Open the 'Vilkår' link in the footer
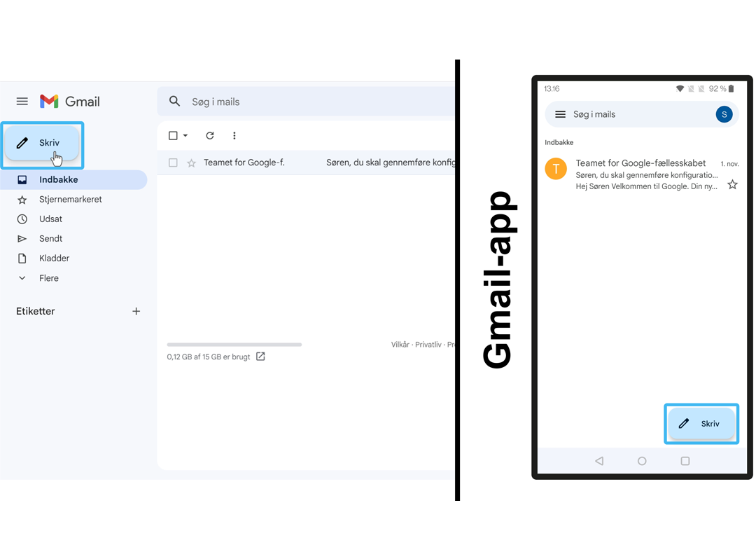756x538 pixels. point(400,345)
